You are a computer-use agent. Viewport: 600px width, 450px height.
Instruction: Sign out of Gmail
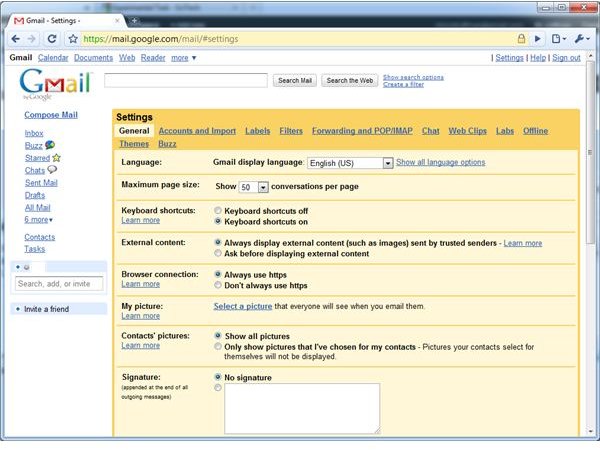coord(566,58)
